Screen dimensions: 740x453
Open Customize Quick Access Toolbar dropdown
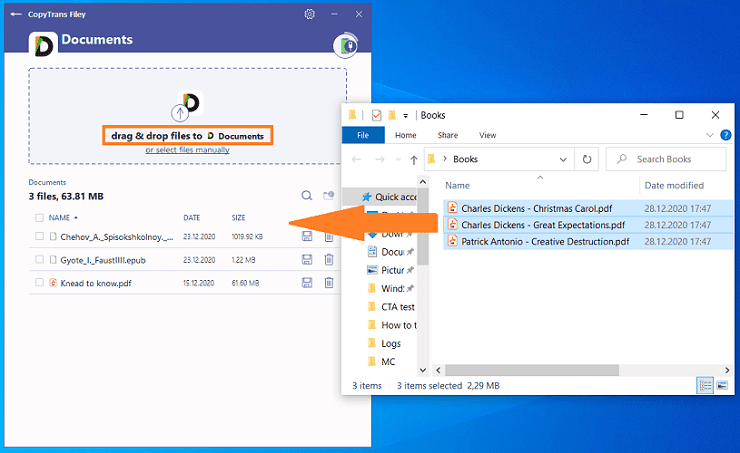pos(405,116)
